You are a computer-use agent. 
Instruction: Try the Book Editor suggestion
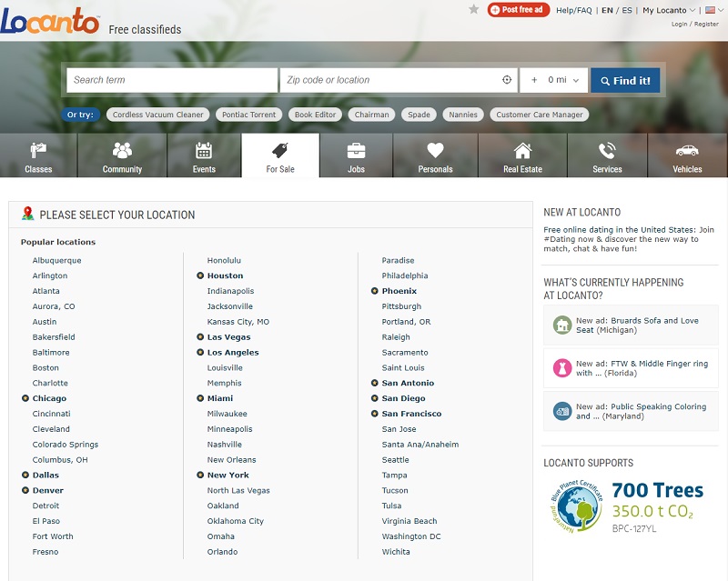coord(315,115)
